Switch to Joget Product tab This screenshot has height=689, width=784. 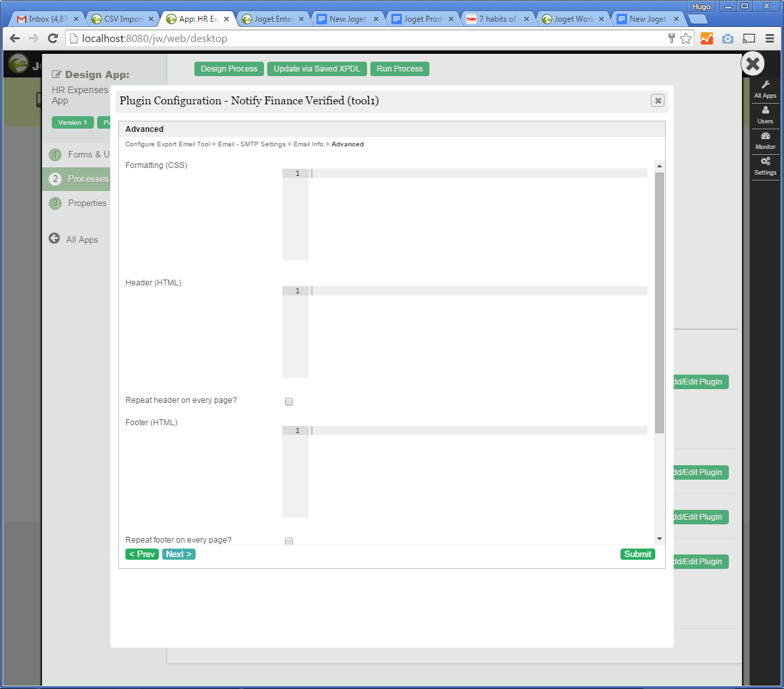click(x=423, y=19)
